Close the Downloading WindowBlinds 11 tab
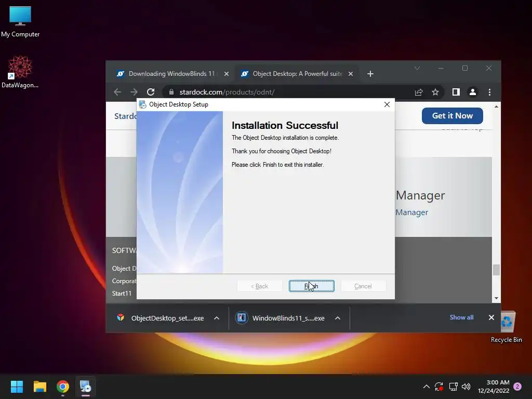Screen dimensions: 532x399 click(x=227, y=74)
